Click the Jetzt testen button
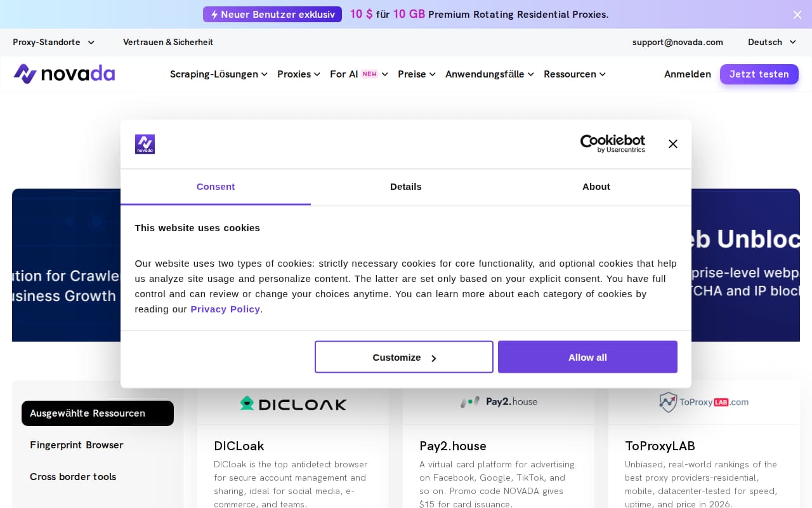This screenshot has width=812, height=508. pyautogui.click(x=759, y=74)
